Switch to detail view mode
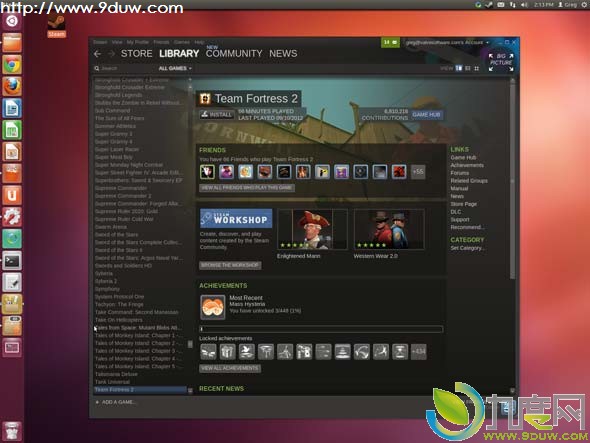590x443 pixels. pos(459,69)
